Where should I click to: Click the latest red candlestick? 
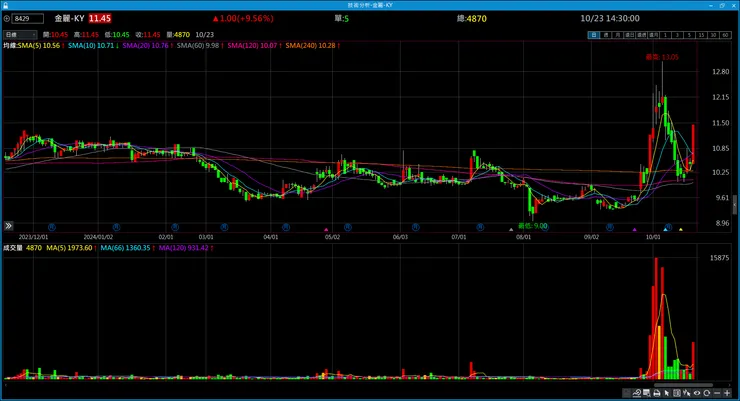pyautogui.click(x=693, y=144)
